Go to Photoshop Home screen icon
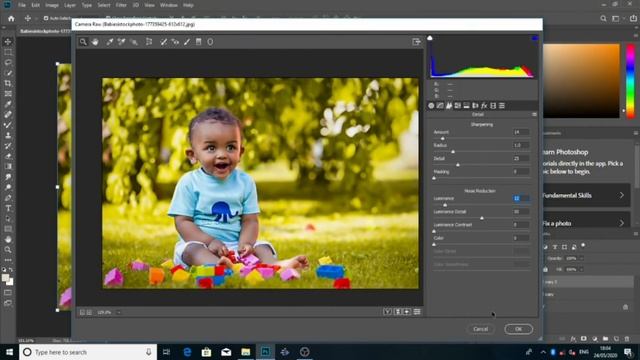Image resolution: width=640 pixels, height=360 pixels. point(11,18)
